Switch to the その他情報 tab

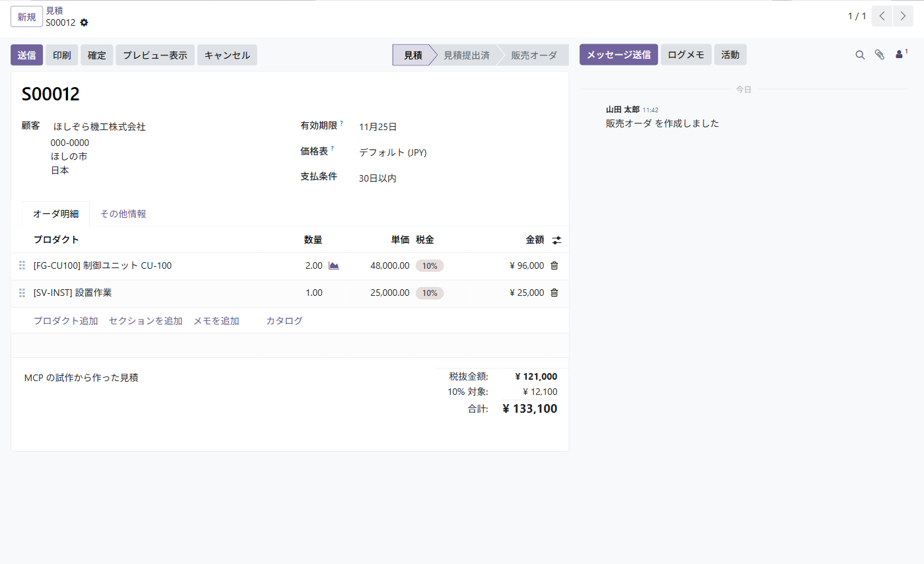point(123,214)
